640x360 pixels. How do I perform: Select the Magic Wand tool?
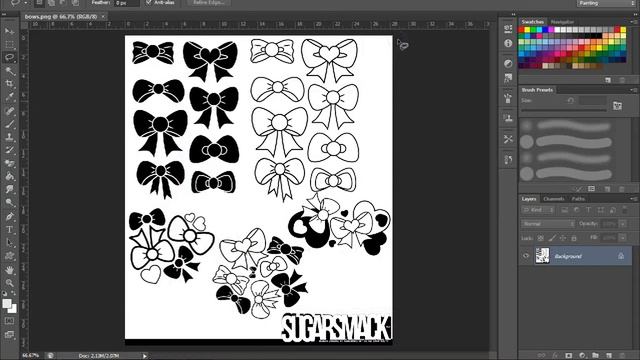9,71
